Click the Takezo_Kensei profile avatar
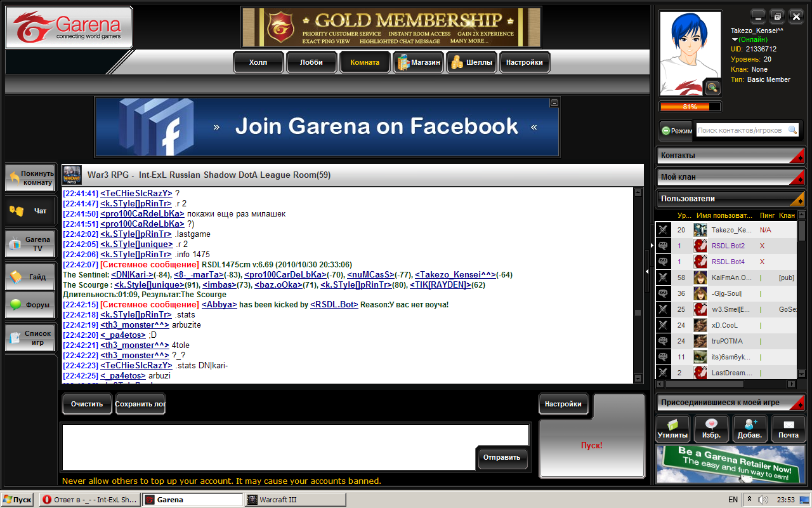 pos(690,53)
